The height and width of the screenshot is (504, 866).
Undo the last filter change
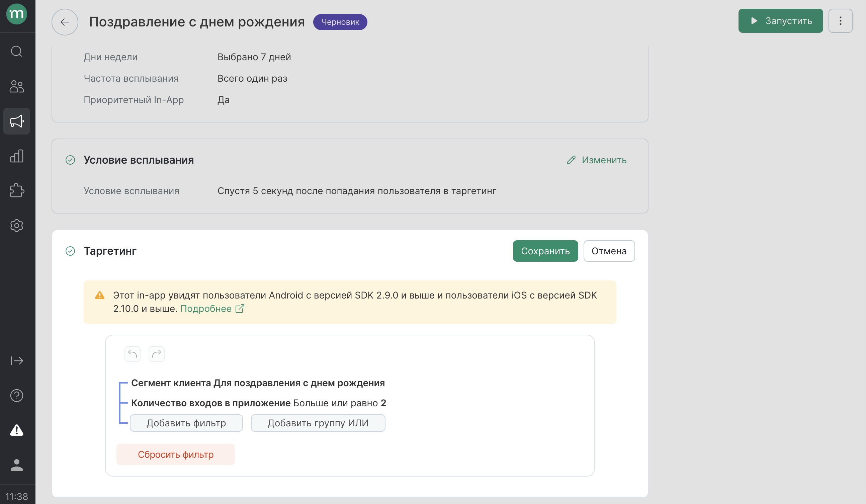click(x=132, y=354)
